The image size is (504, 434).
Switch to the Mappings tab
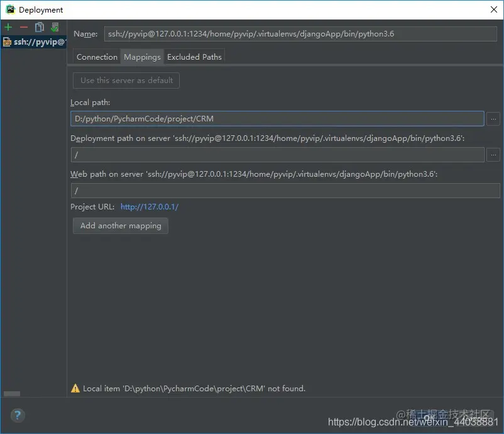(142, 57)
